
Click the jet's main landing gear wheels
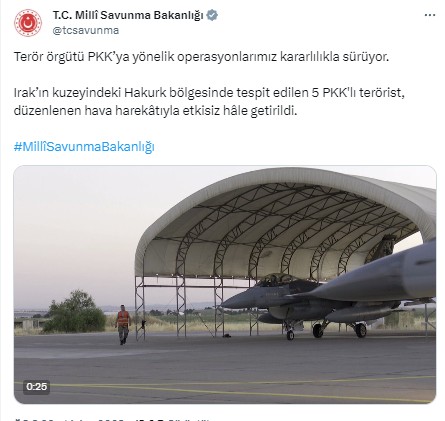tap(339, 330)
